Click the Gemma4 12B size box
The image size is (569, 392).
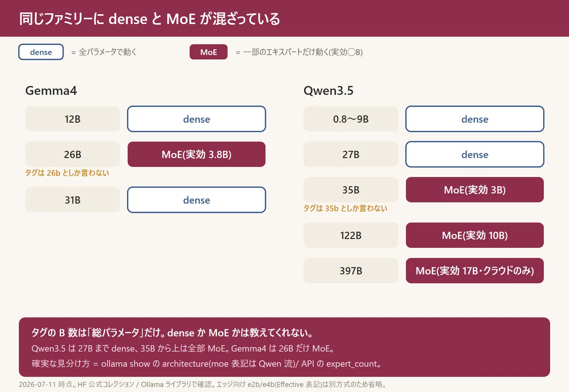[x=73, y=119]
